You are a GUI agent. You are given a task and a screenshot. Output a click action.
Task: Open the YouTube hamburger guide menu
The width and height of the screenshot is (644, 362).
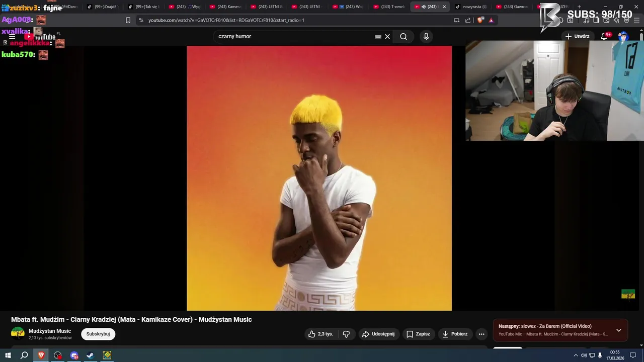pyautogui.click(x=12, y=37)
